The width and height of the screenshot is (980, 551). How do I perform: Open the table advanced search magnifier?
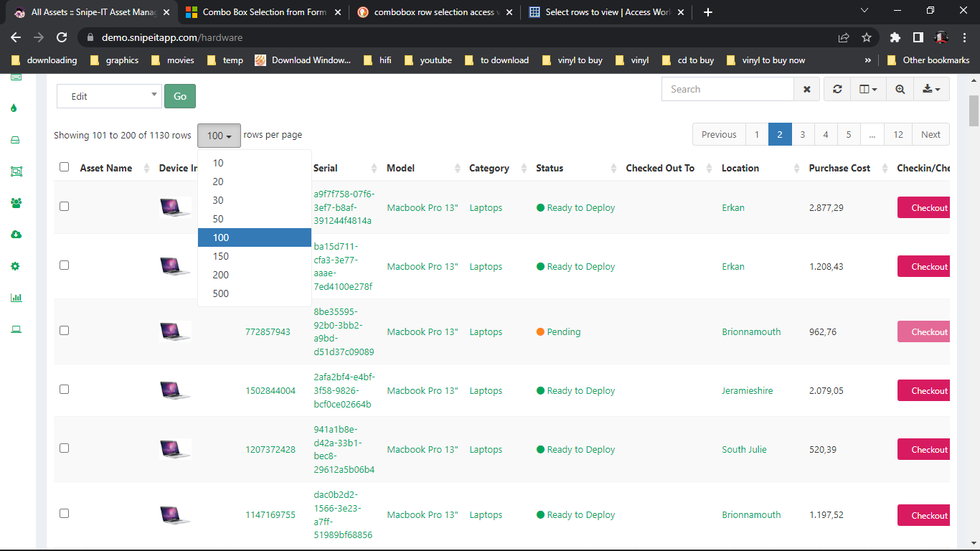pyautogui.click(x=900, y=89)
